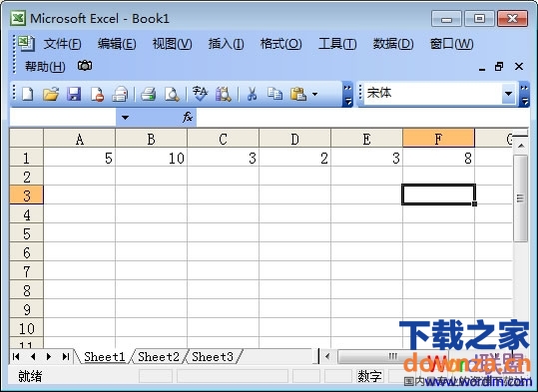
Task: Go to previous sheet tab arrow
Action: tap(33, 357)
